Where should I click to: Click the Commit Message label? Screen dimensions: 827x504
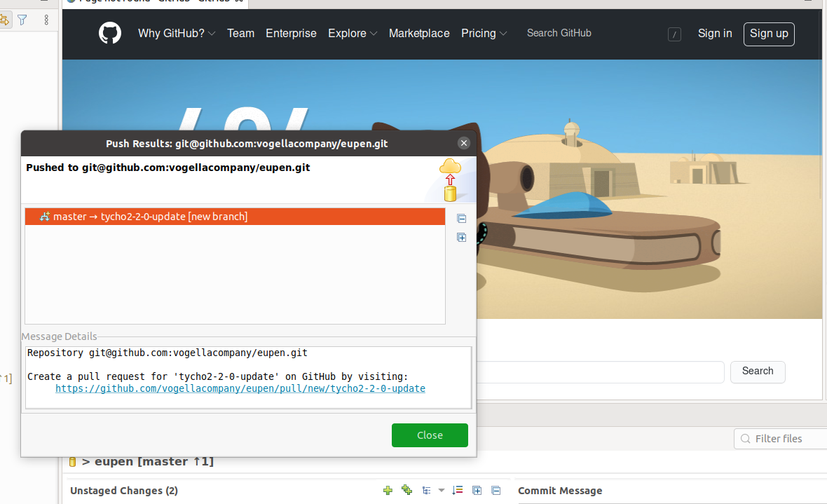coord(560,491)
